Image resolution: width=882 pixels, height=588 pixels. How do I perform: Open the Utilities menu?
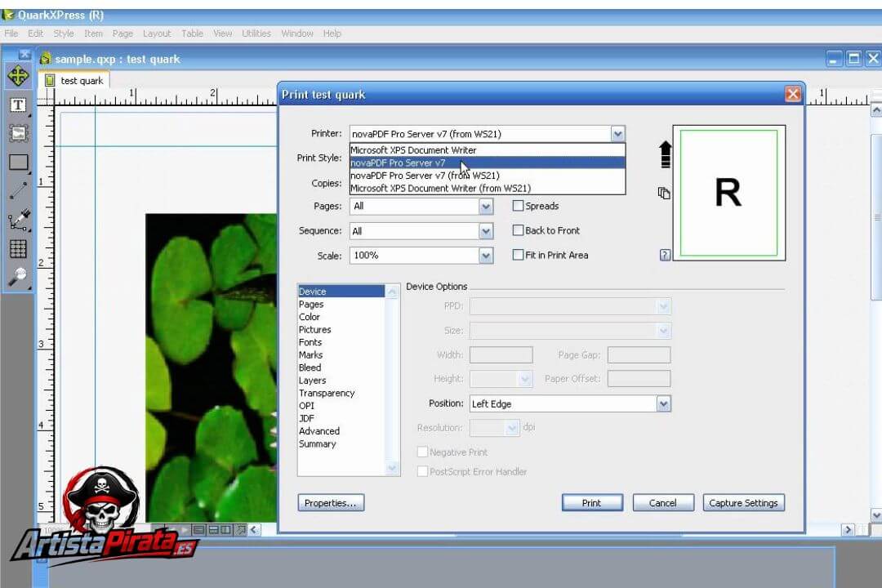pyautogui.click(x=256, y=33)
